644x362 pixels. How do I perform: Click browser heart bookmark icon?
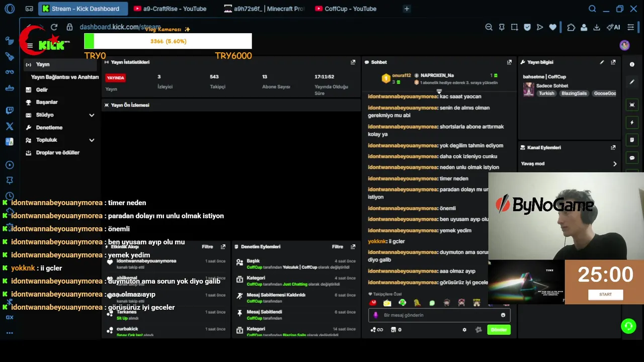point(553,27)
